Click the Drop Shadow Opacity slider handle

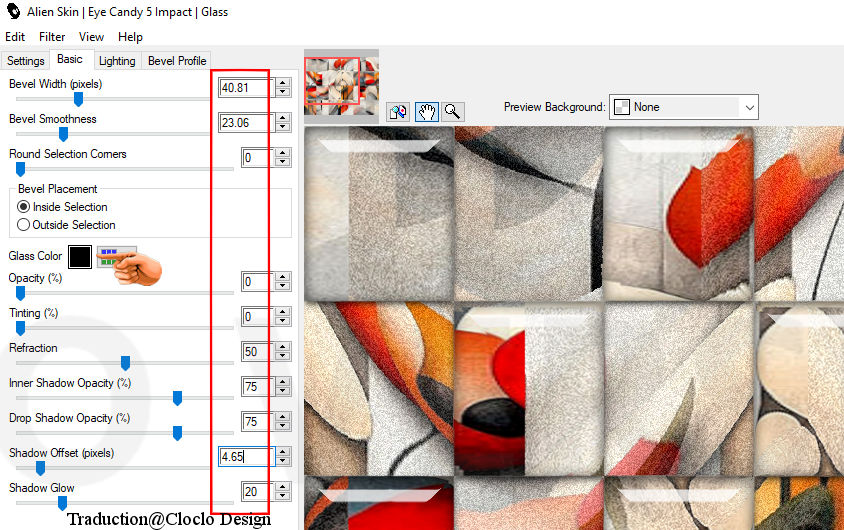(x=177, y=433)
